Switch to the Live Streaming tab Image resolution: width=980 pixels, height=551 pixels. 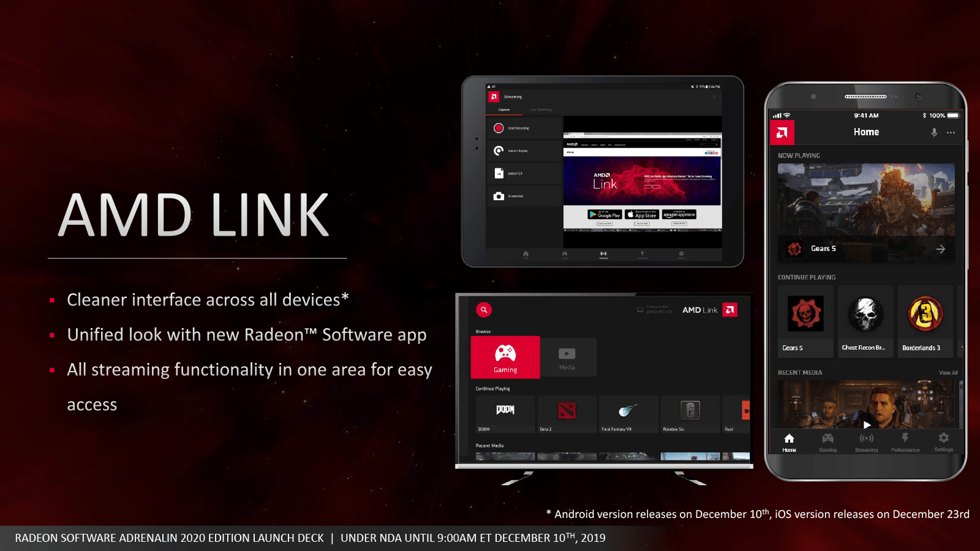click(541, 110)
